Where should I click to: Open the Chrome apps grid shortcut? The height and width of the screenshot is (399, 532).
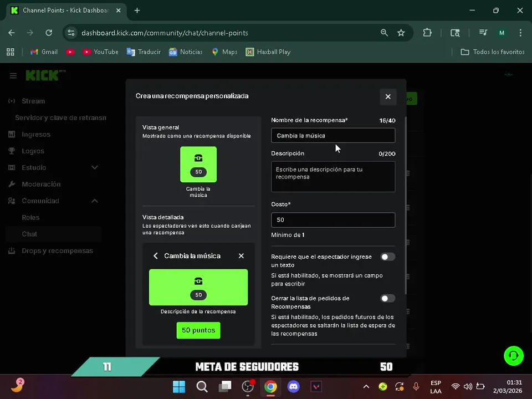(x=11, y=52)
